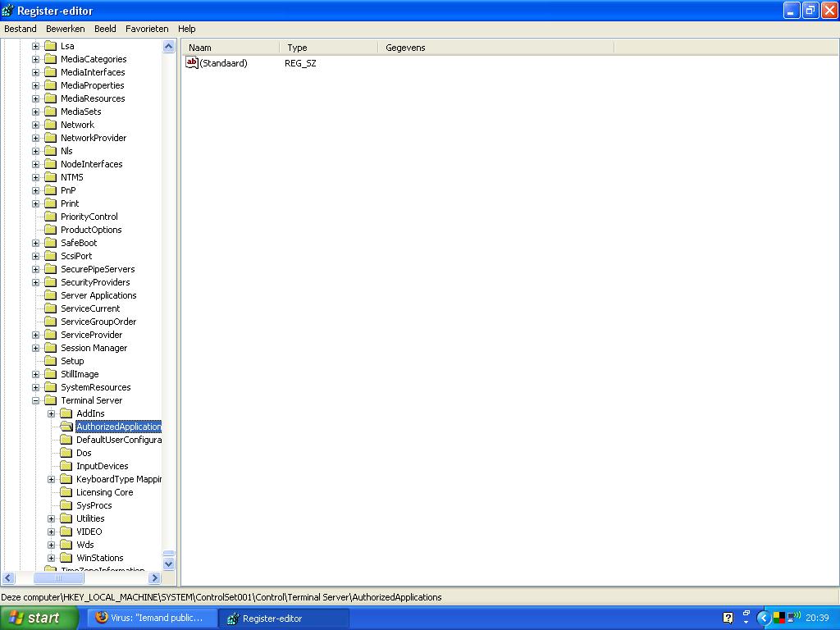Click the colored security tray icon
This screenshot has width=840, height=630.
tap(779, 618)
